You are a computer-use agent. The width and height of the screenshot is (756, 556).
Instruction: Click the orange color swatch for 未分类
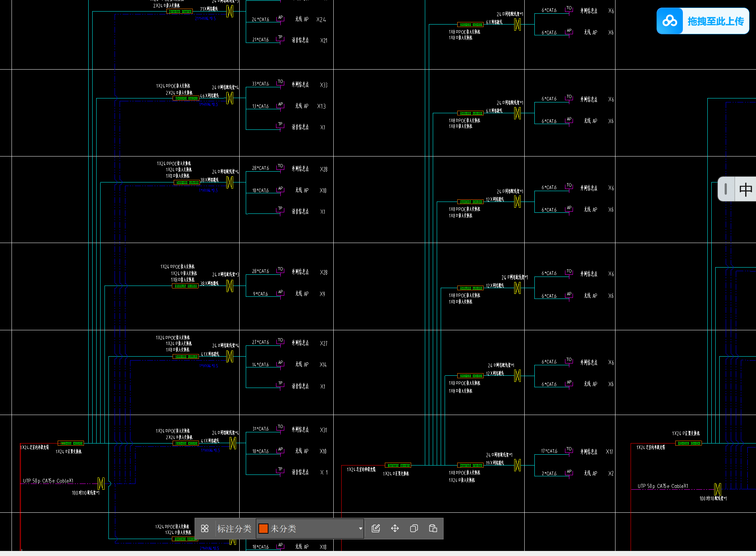[263, 529]
